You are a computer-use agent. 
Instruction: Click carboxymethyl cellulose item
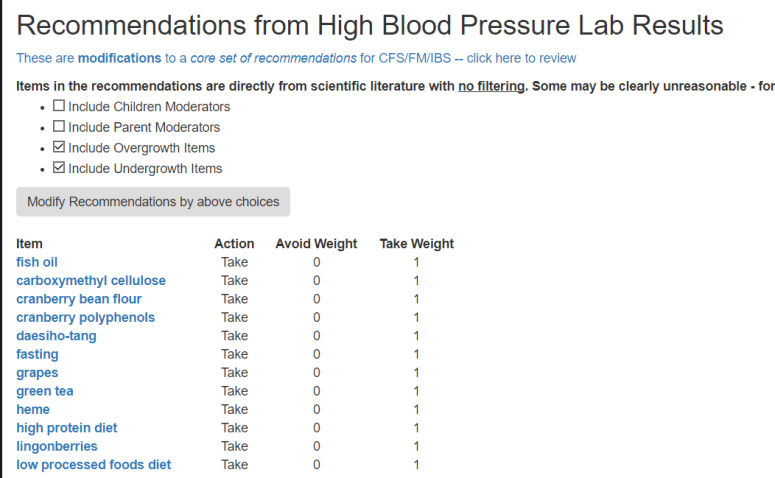pyautogui.click(x=91, y=281)
